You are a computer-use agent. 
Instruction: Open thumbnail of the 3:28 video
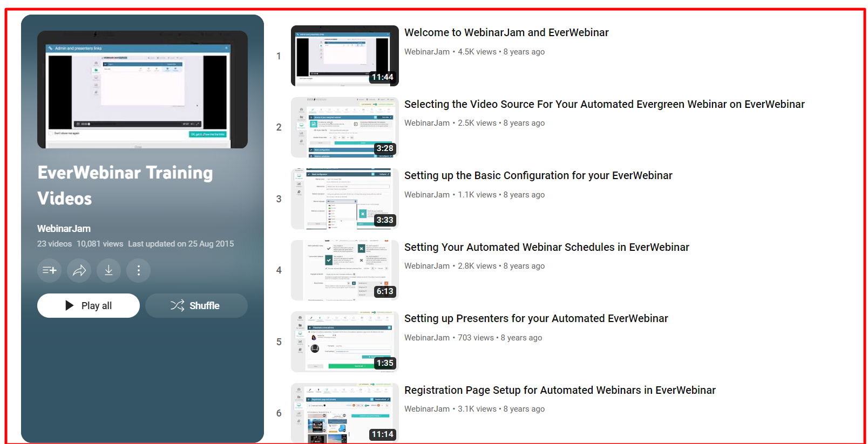point(345,127)
